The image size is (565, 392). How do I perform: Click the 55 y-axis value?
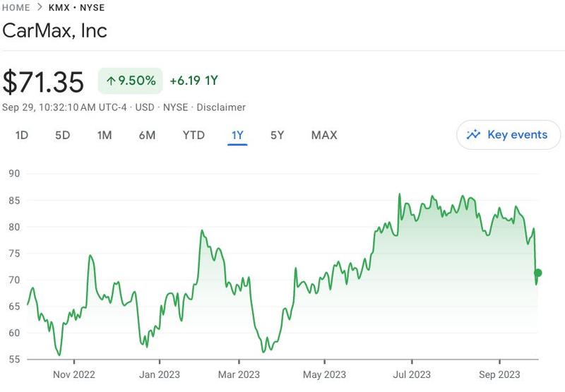(x=14, y=360)
